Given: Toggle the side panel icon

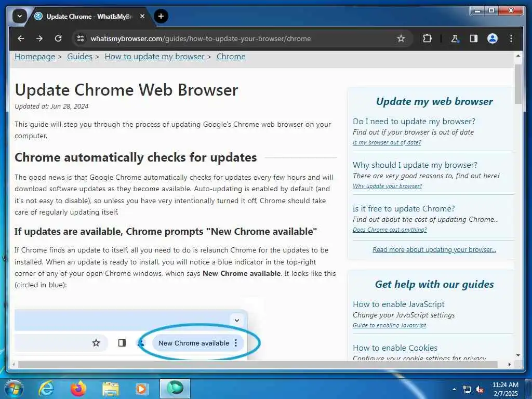Looking at the screenshot, I should (x=474, y=38).
